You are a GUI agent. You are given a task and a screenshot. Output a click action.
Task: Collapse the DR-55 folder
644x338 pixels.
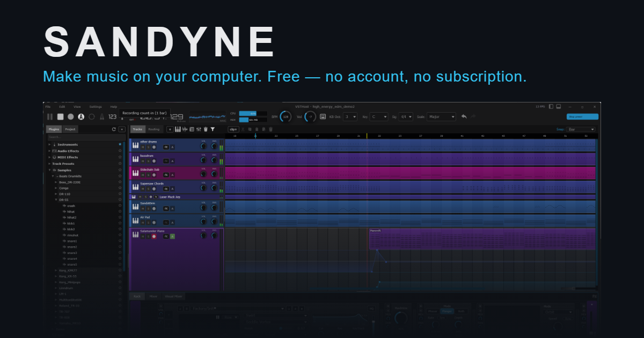[56, 200]
